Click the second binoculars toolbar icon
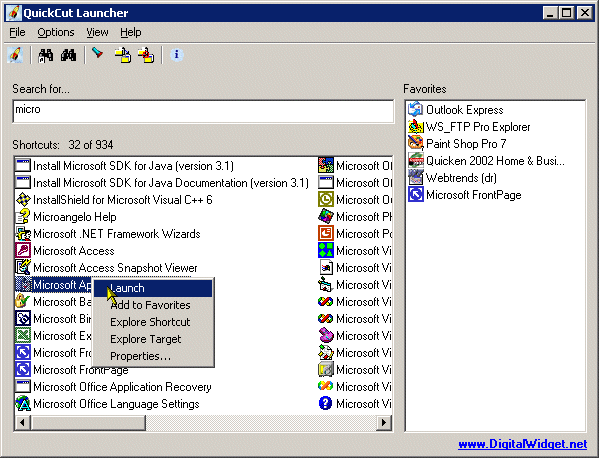This screenshot has height=458, width=599. pyautogui.click(x=68, y=55)
